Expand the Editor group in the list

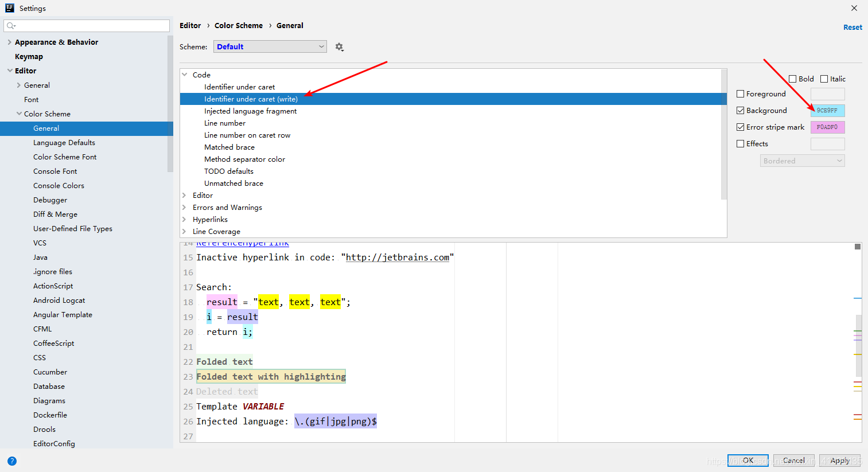click(x=184, y=196)
